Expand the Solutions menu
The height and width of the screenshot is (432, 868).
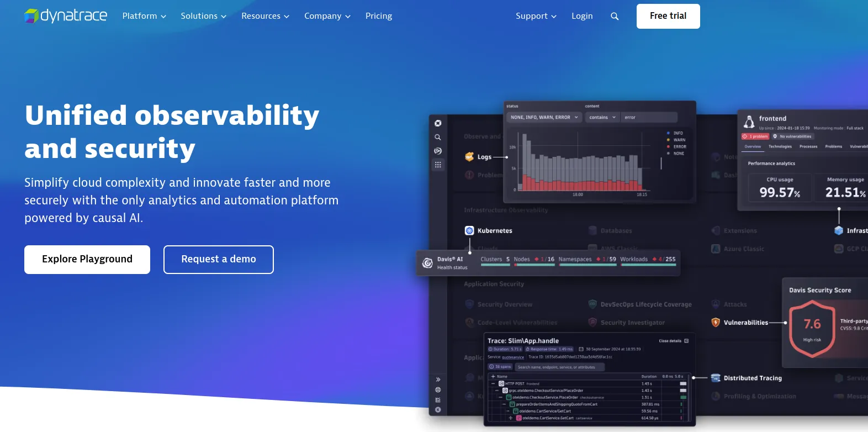204,16
